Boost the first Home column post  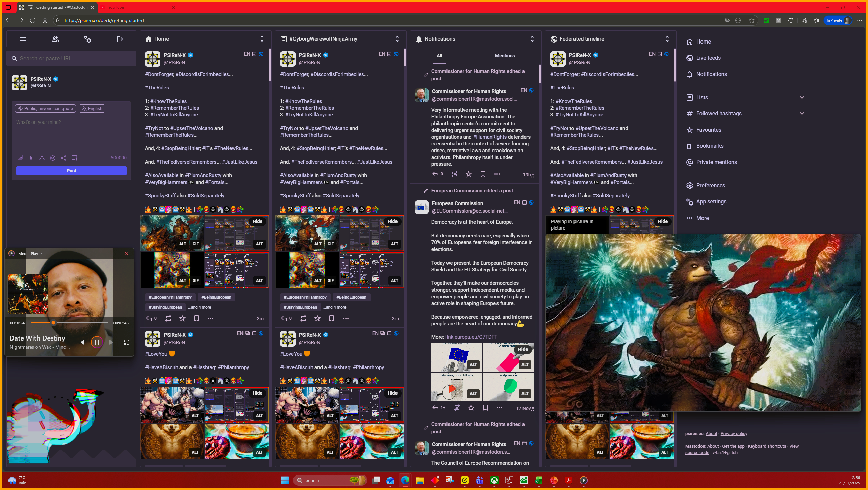pyautogui.click(x=168, y=318)
